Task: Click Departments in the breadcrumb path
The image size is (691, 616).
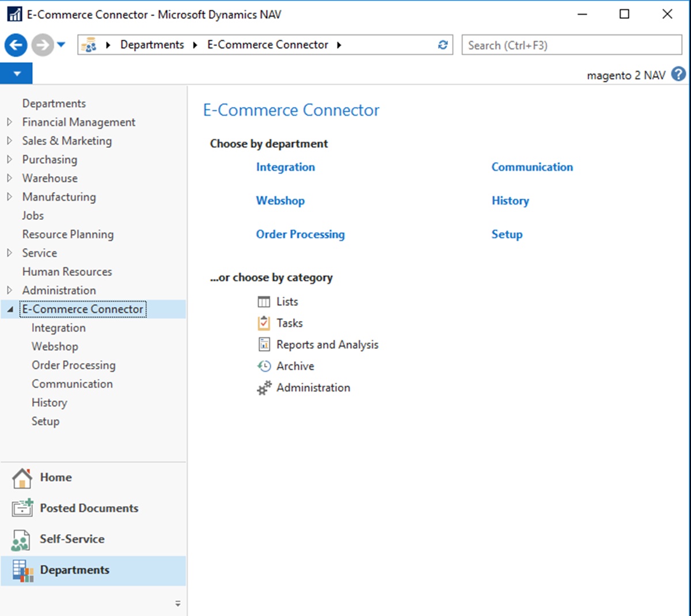Action: click(152, 45)
